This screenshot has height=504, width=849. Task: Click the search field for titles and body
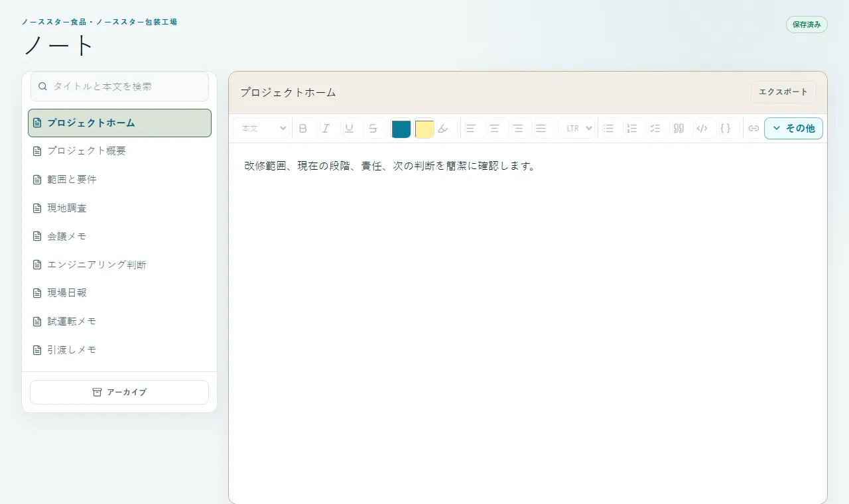(x=119, y=86)
